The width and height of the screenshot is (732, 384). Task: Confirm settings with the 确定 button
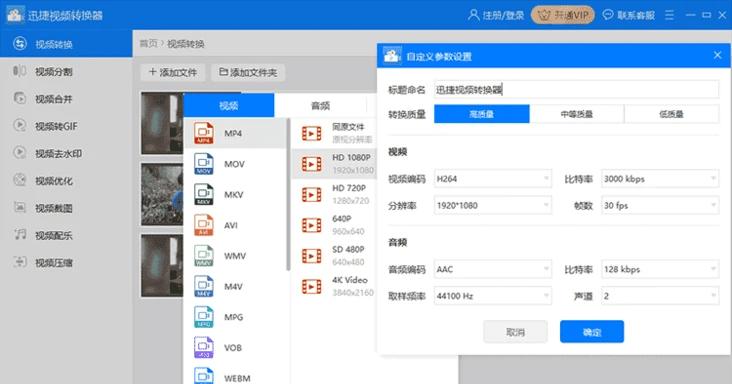[x=592, y=332]
